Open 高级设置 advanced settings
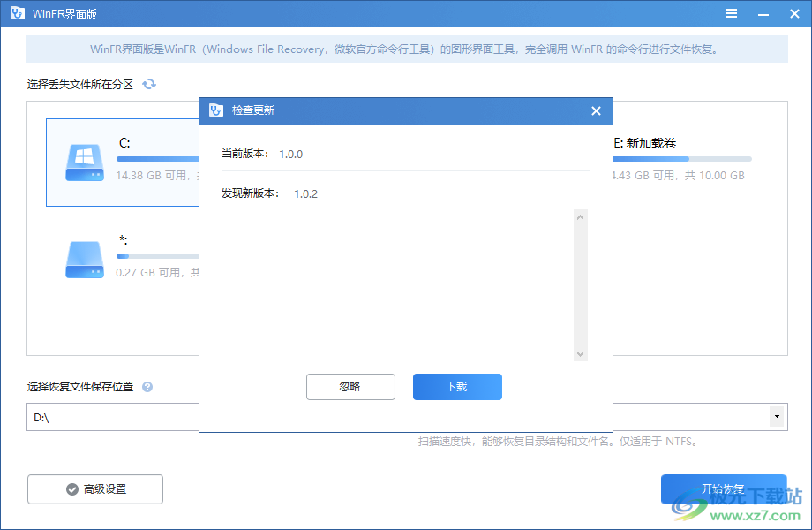Image resolution: width=812 pixels, height=530 pixels. (x=95, y=489)
